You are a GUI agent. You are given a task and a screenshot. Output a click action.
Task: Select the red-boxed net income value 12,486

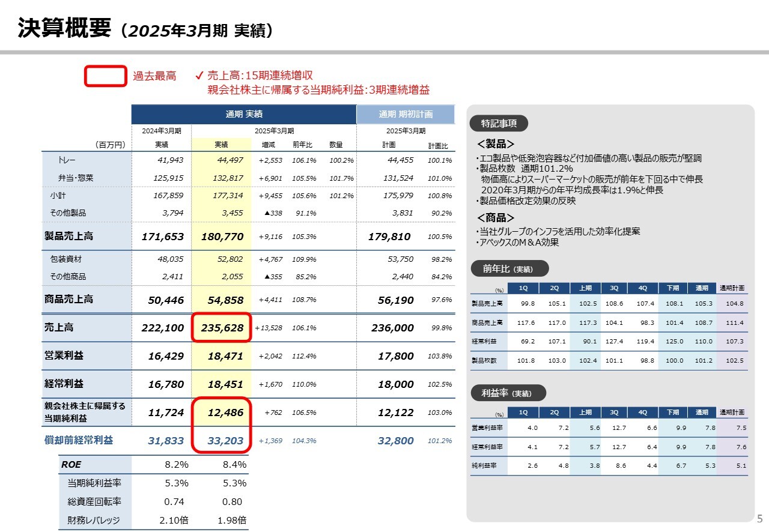tap(221, 413)
